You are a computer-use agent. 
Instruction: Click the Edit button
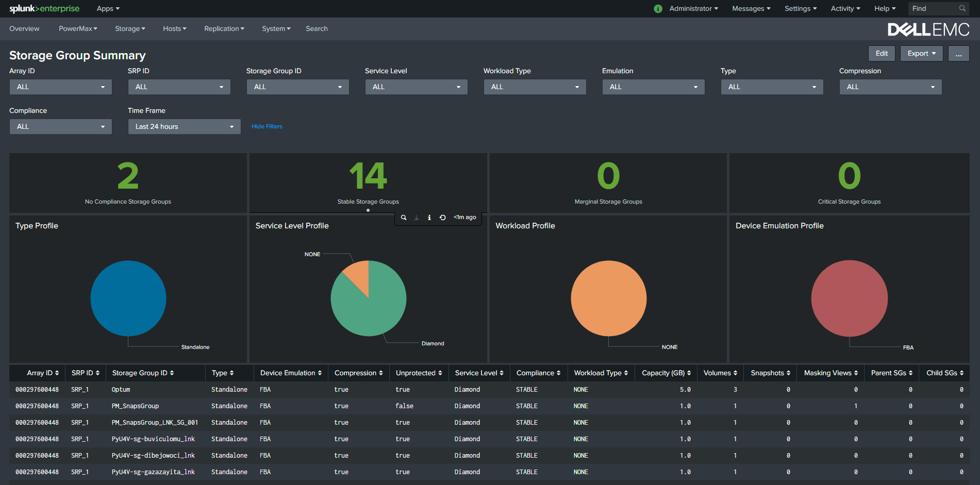[x=882, y=53]
